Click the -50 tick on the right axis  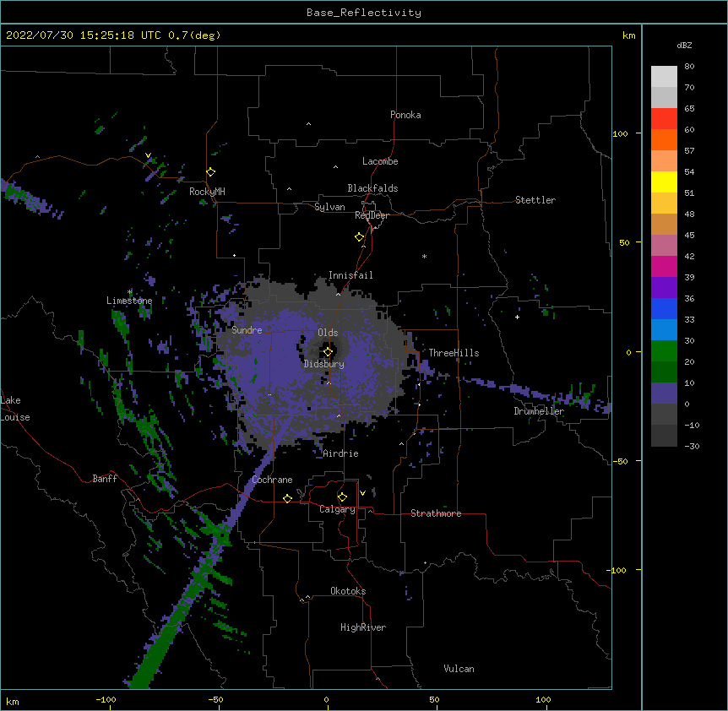point(621,461)
